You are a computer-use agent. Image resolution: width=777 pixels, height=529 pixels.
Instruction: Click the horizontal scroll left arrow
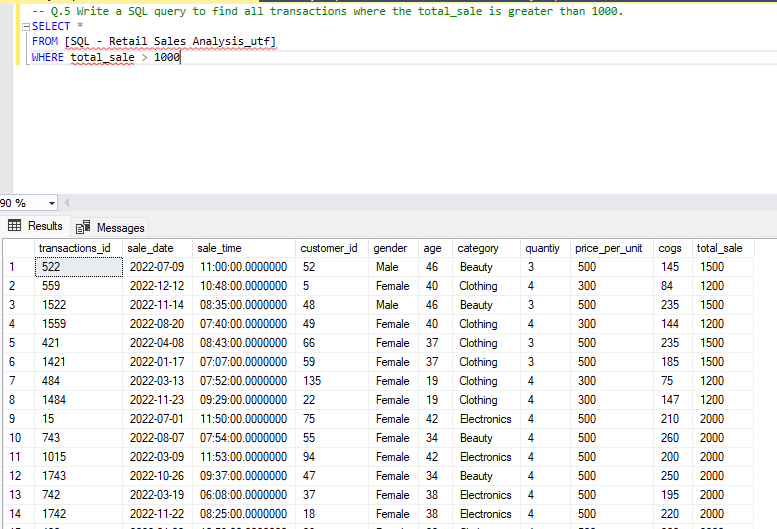[66, 203]
